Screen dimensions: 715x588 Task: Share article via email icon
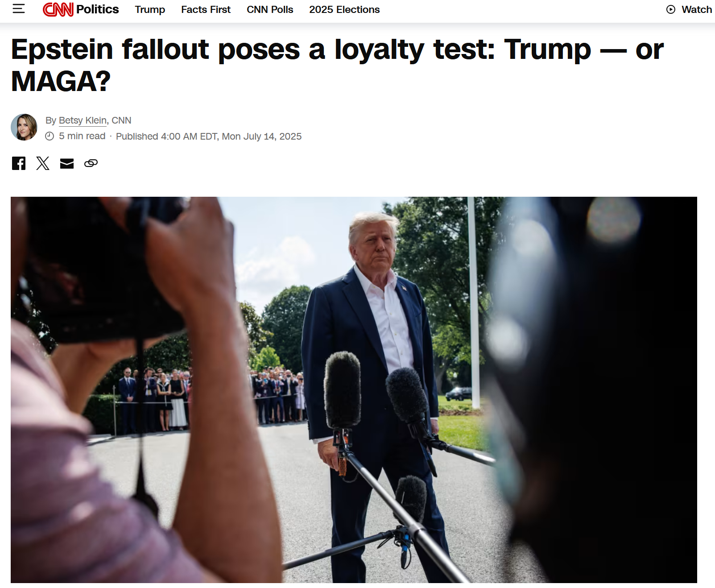[67, 164]
